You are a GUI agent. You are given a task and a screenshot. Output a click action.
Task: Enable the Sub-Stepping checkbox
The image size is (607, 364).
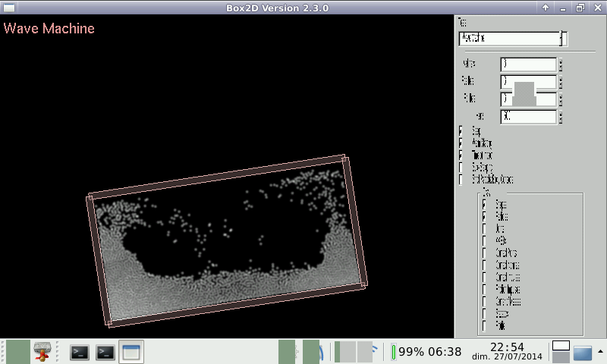(x=461, y=168)
